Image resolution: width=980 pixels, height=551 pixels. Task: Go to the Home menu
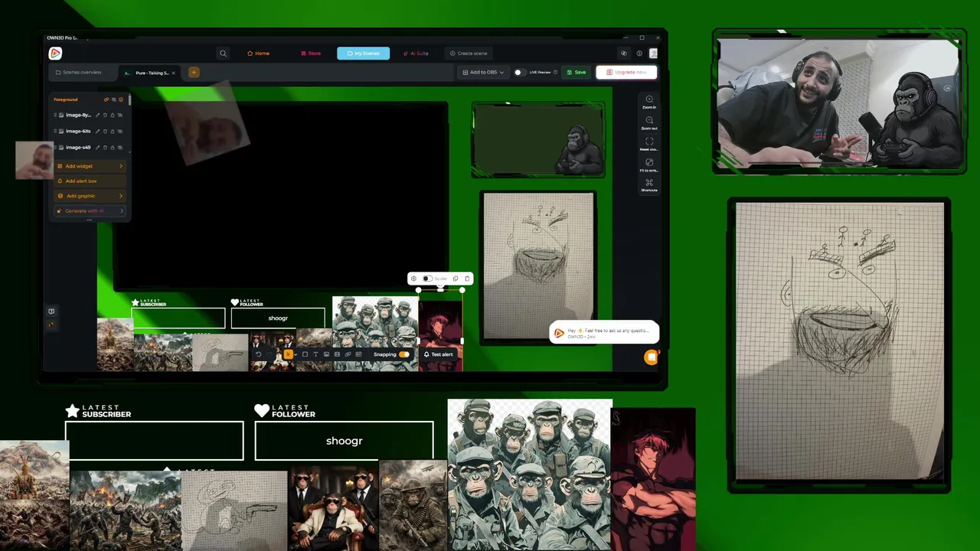pos(258,54)
